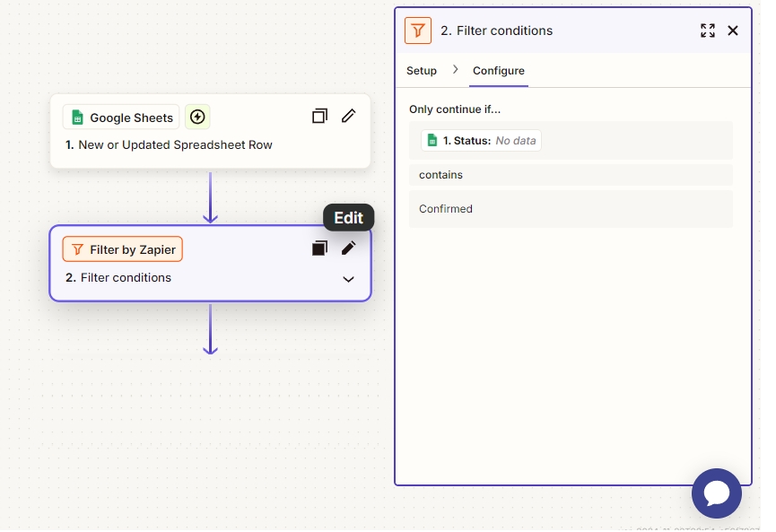This screenshot has height=532, width=776.
Task: Expand the side panel to full screen
Action: pyautogui.click(x=708, y=31)
